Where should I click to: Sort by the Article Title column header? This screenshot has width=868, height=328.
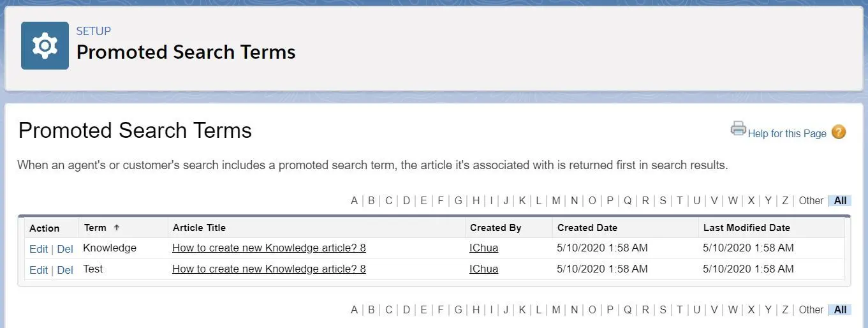[199, 227]
